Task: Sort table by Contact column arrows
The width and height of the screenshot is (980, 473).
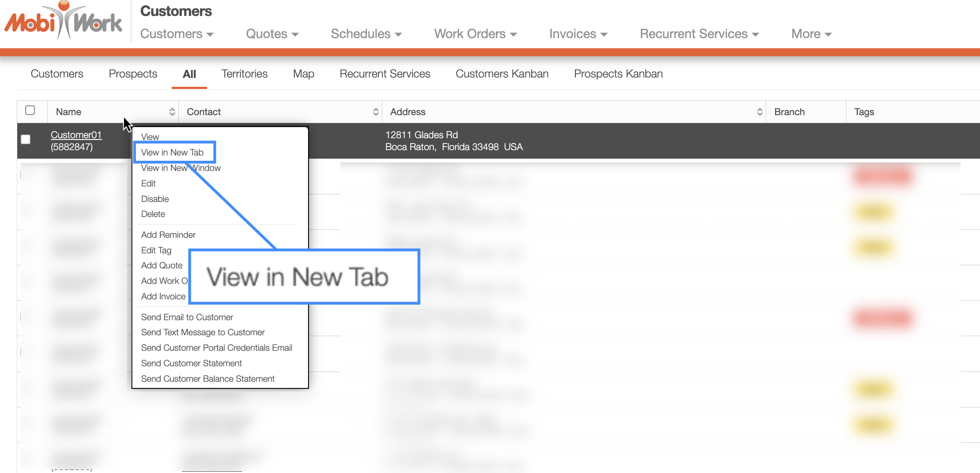Action: [376, 112]
